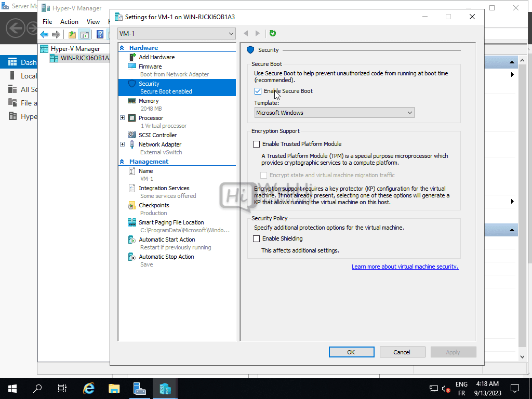Toggle the console tree icon in Hyper-V Manager
This screenshot has height=399, width=532.
coord(85,34)
